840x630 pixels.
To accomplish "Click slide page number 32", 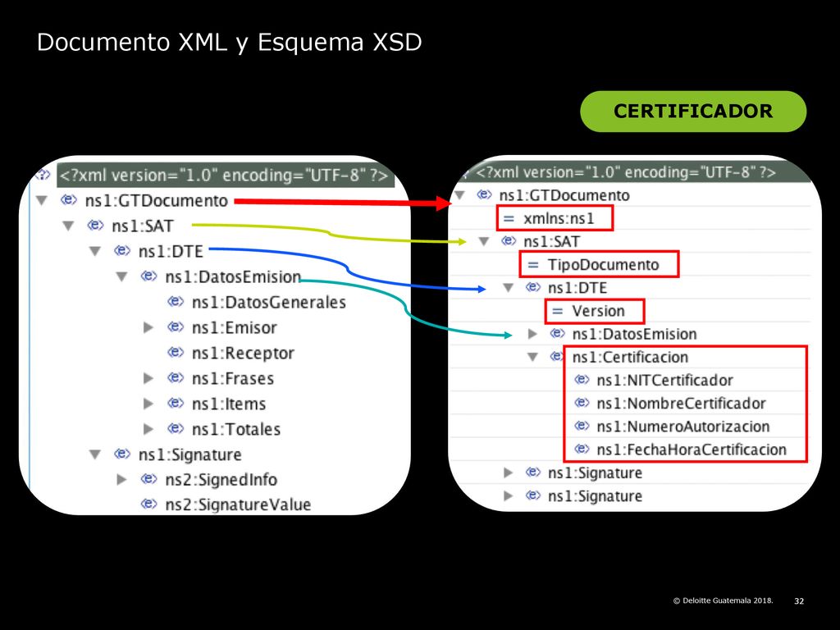I will click(x=799, y=601).
